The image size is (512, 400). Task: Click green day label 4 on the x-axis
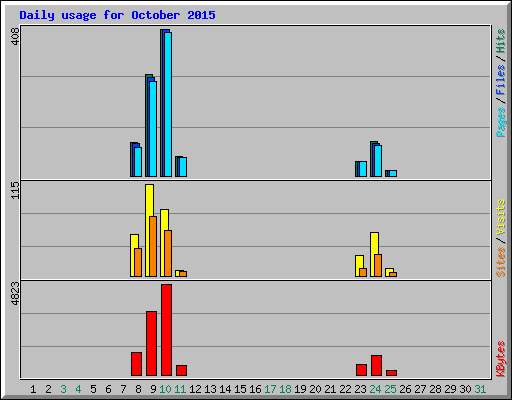(78, 389)
